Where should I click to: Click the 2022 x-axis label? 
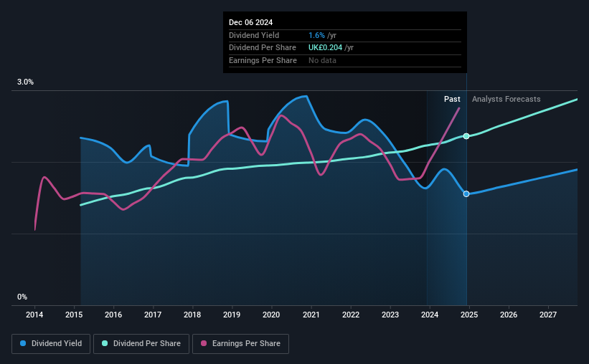pos(351,315)
